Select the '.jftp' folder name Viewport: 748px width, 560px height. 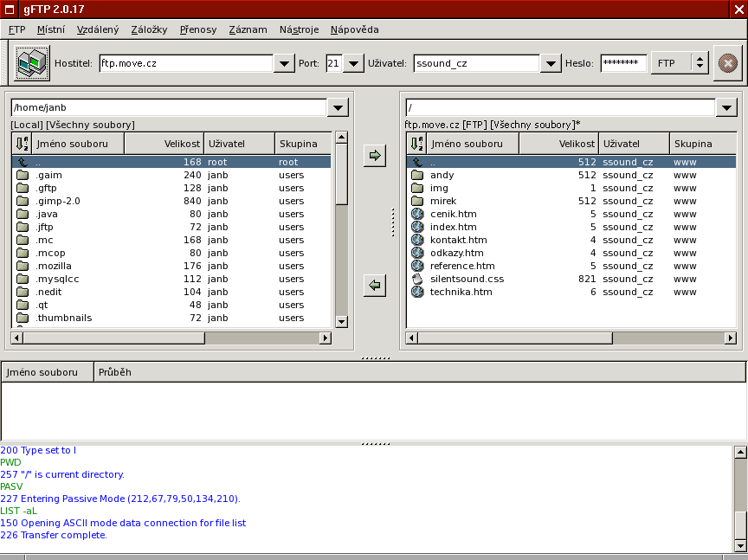click(x=44, y=227)
